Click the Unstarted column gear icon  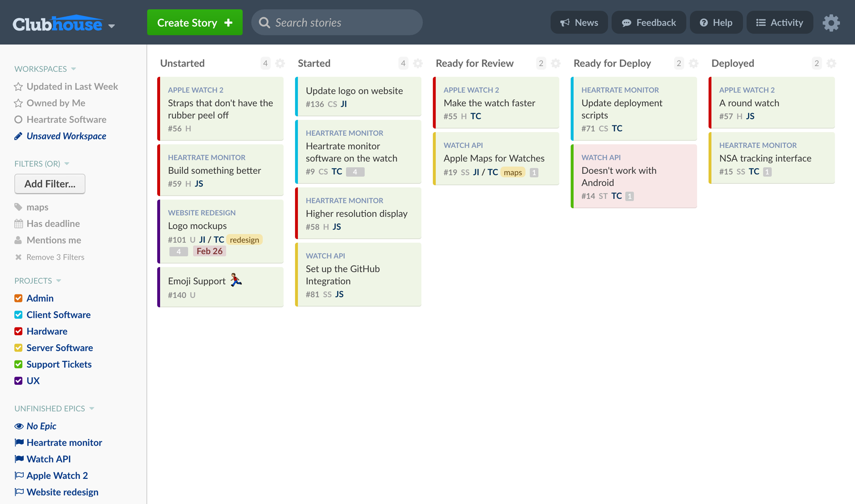280,63
